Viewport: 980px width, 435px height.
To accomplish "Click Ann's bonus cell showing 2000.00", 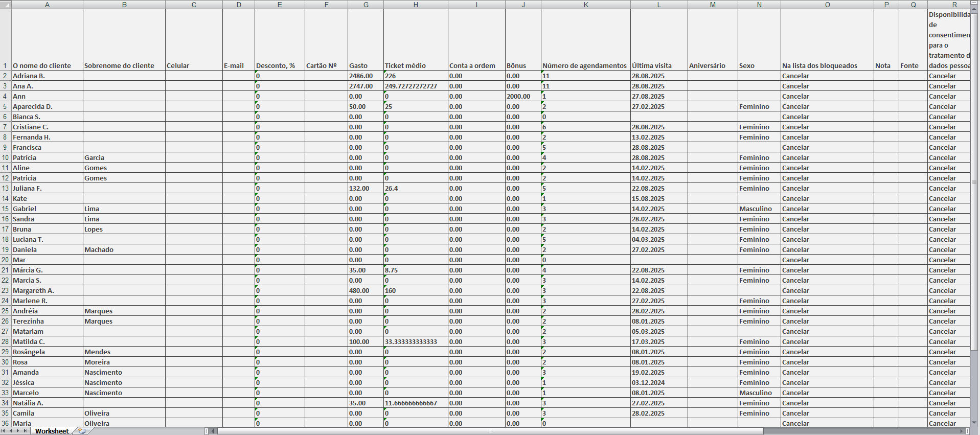I will (522, 96).
